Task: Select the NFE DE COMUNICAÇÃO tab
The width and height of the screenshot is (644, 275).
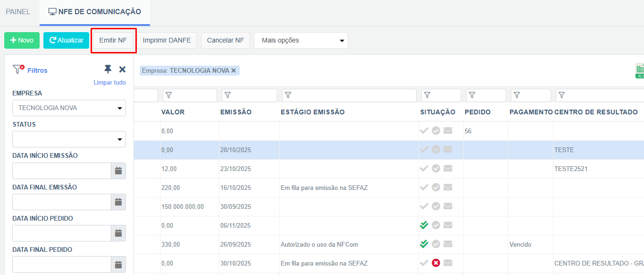Action: pos(94,12)
